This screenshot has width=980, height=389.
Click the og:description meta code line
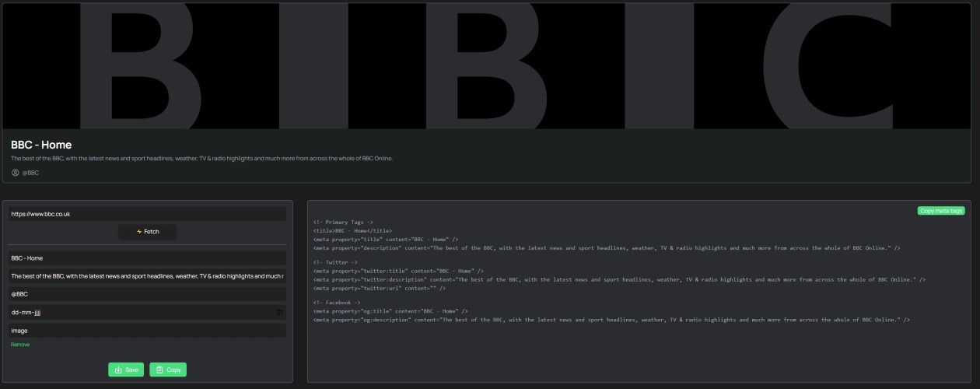coord(611,320)
